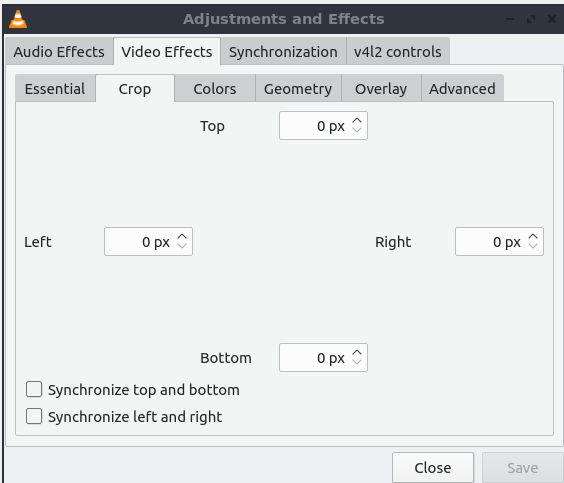Go to the Geometry sub-tab
564x483 pixels.
(298, 89)
